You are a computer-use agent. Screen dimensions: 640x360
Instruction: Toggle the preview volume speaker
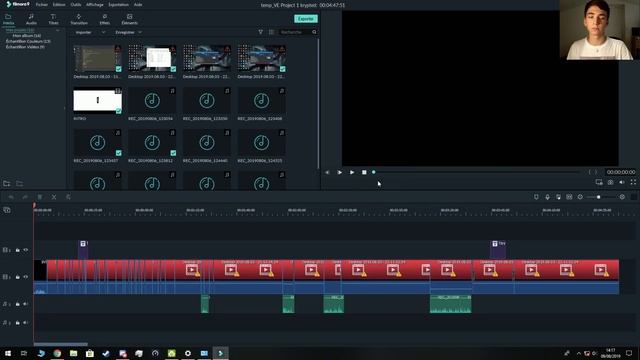622,182
